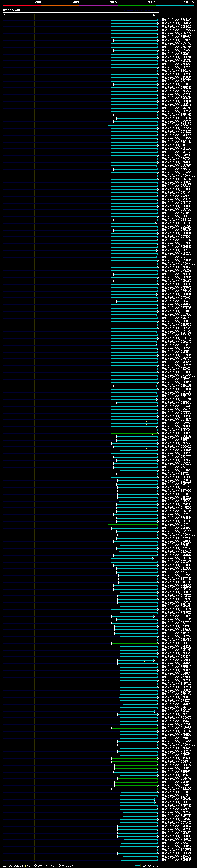
Task: Open hit UniRef100_A8IXW6
Action: click(176, 406)
